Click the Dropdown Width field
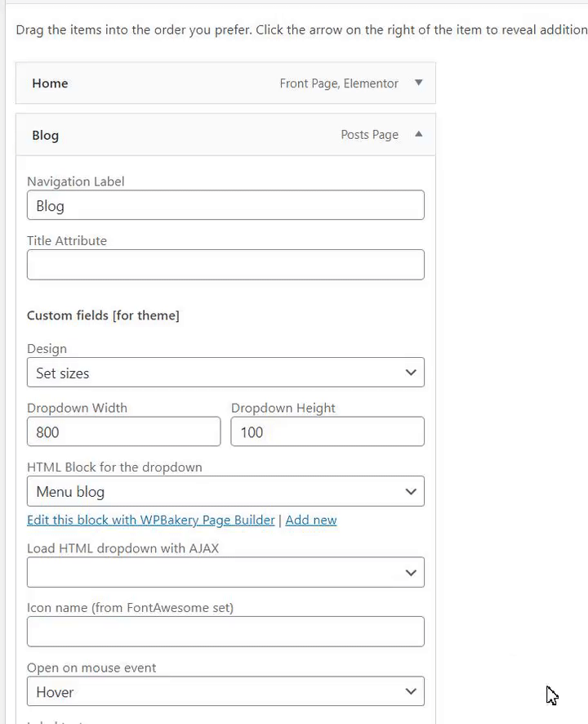Viewport: 588px width, 724px height. [123, 431]
